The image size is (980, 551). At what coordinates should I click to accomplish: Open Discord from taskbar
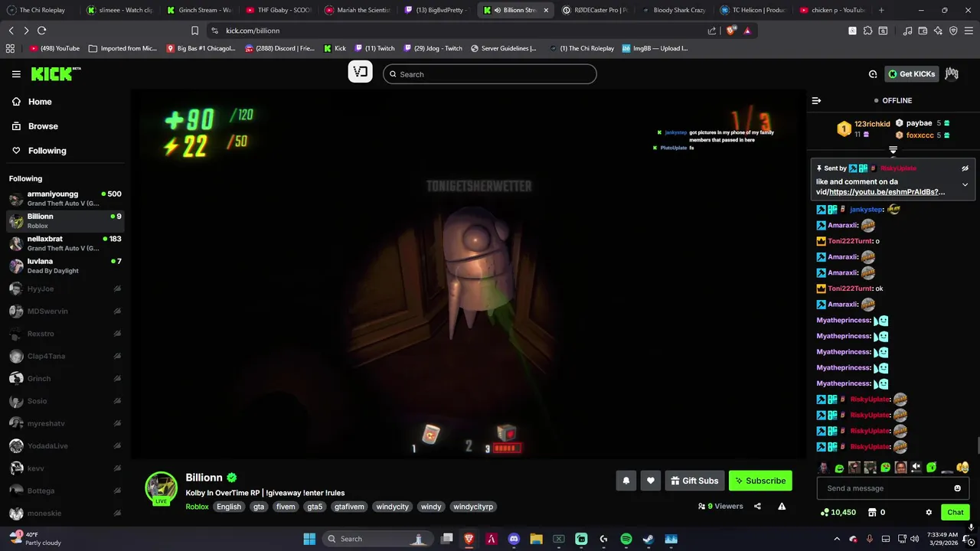point(514,539)
